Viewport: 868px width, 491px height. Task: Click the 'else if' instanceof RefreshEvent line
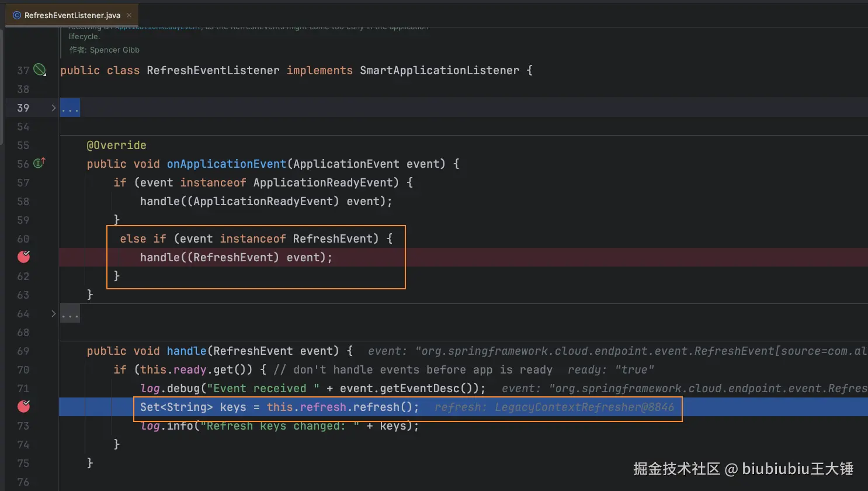256,238
